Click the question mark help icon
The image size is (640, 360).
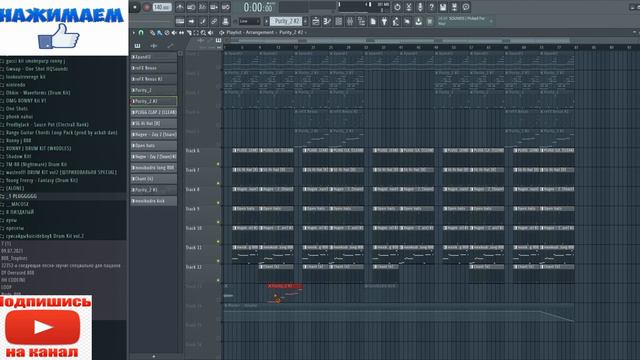(x=431, y=7)
